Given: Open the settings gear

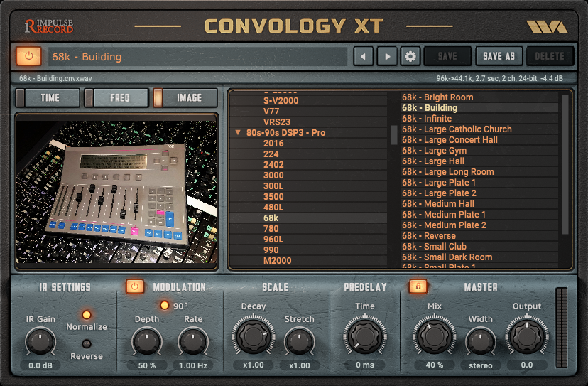Looking at the screenshot, I should (410, 56).
